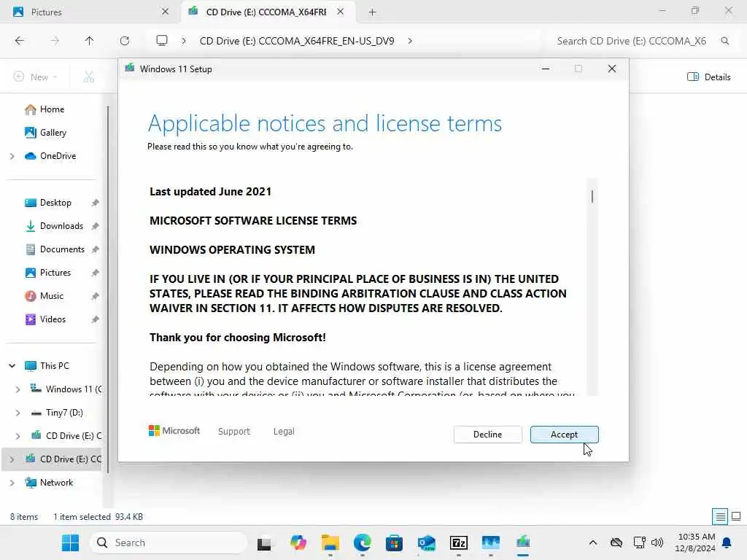Viewport: 747px width, 560px height.
Task: Expand chevron after monitor icon in address bar
Action: 184,41
